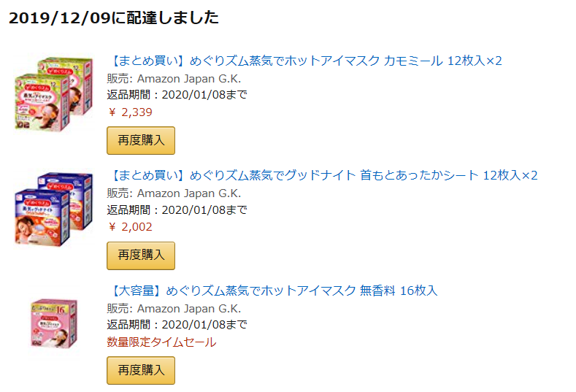The height and width of the screenshot is (392, 576).
Task: Select the ¥2,339 price
Action: click(130, 112)
